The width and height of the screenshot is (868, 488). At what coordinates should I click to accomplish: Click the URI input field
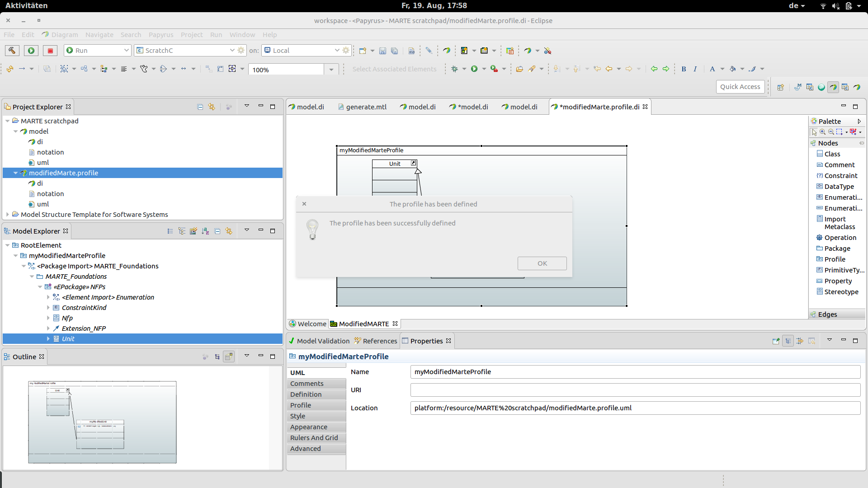click(635, 390)
